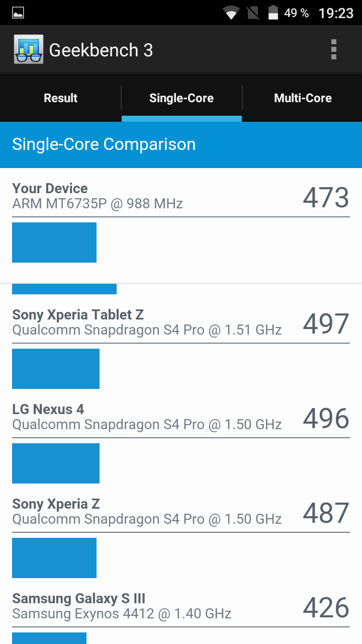Tap the battery status icon

273,13
